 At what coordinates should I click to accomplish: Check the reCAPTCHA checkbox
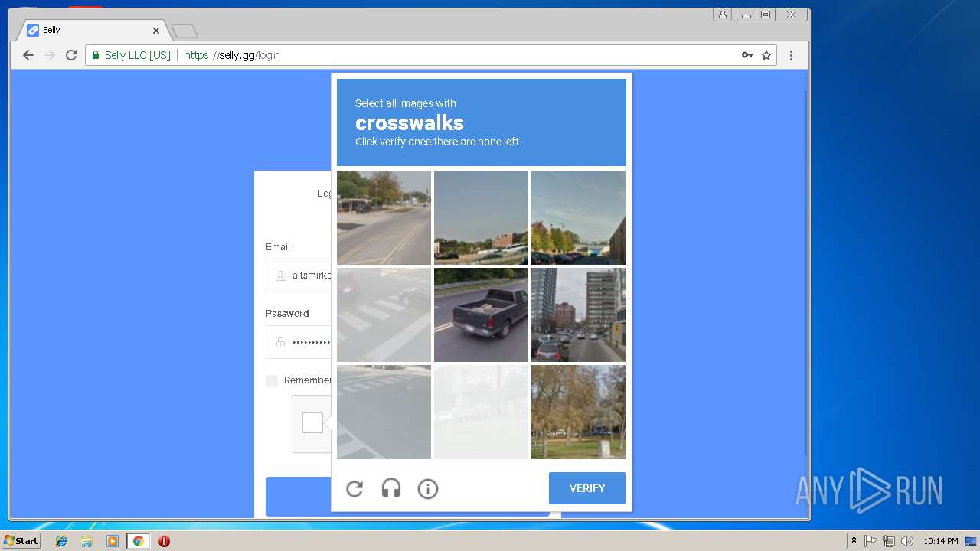(312, 422)
